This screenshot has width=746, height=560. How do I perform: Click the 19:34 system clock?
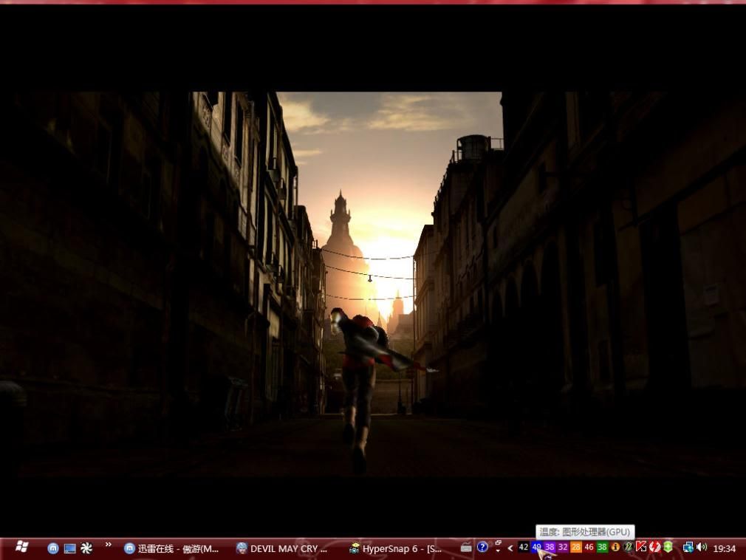[x=725, y=549]
